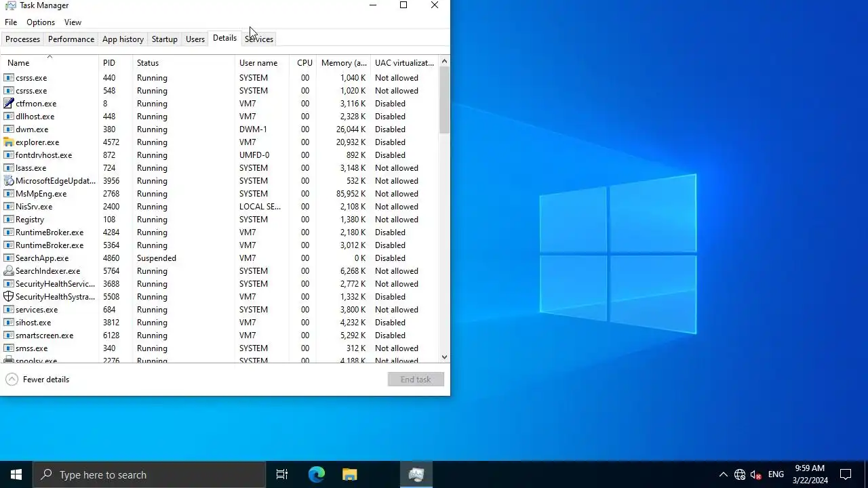Screen dimensions: 868x488
Task: Click the services.exe process icon
Action: click(x=9, y=310)
